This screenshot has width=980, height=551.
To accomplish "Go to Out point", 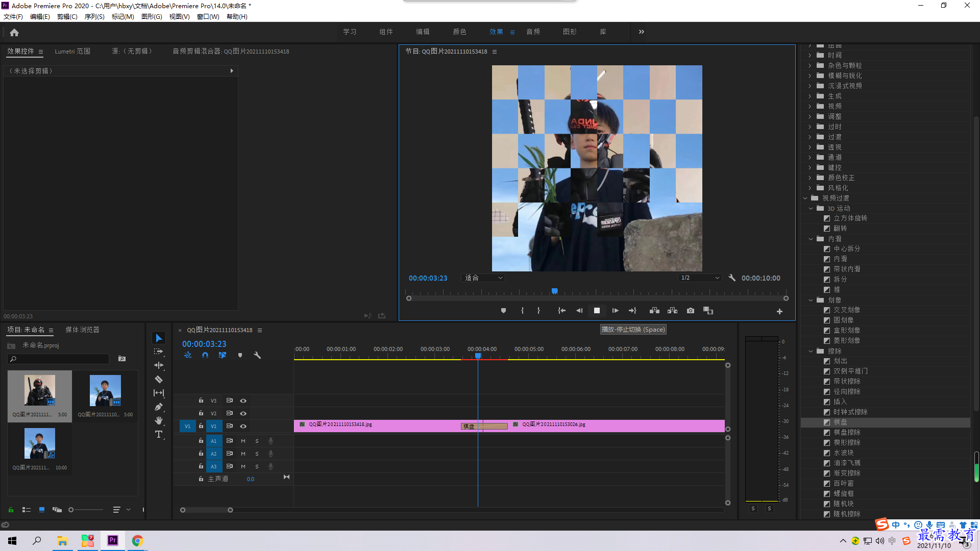I will (632, 311).
